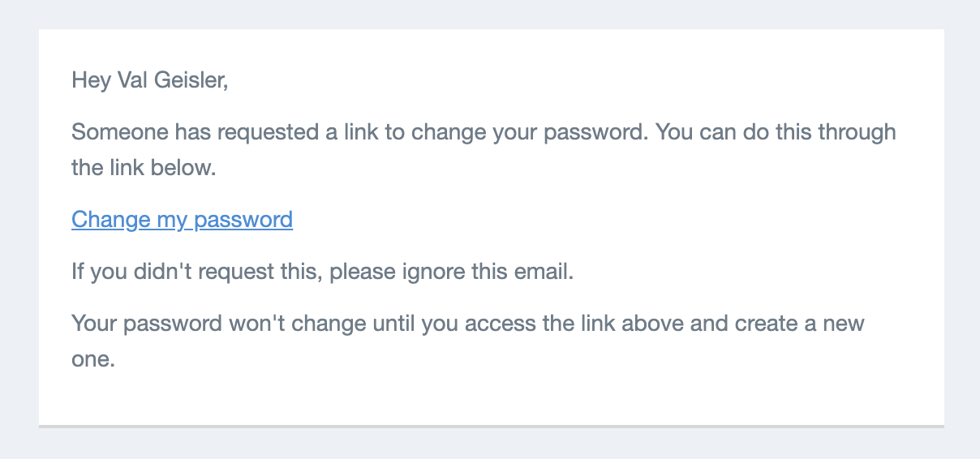This screenshot has height=459, width=980.
Task: Click the word "until" in the last paragraph
Action: [x=397, y=324]
